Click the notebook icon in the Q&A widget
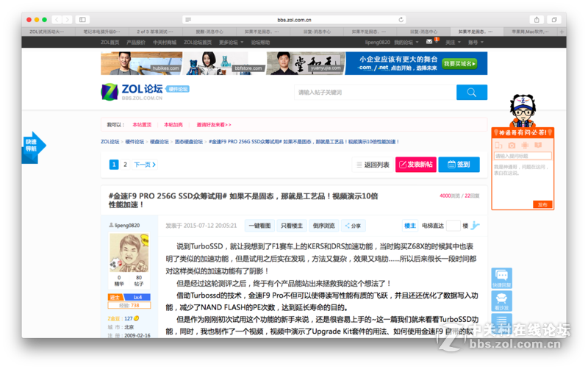588x369 pixels. (x=538, y=145)
